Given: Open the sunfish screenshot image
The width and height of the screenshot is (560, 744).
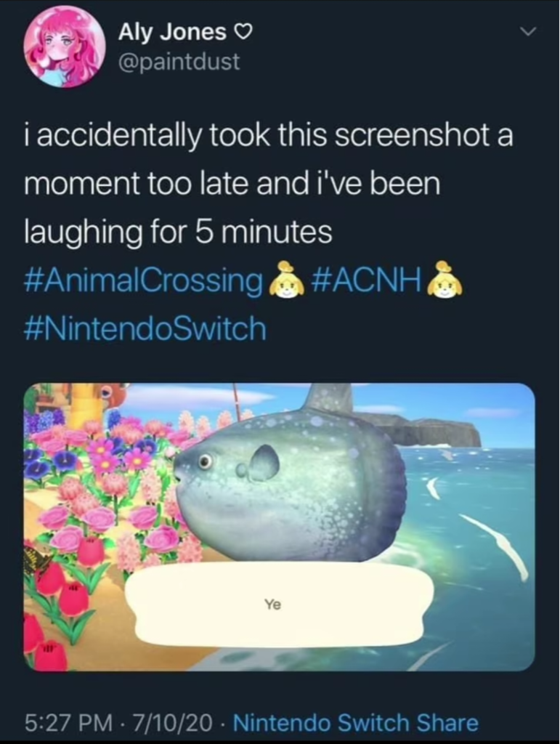Looking at the screenshot, I should [280, 527].
